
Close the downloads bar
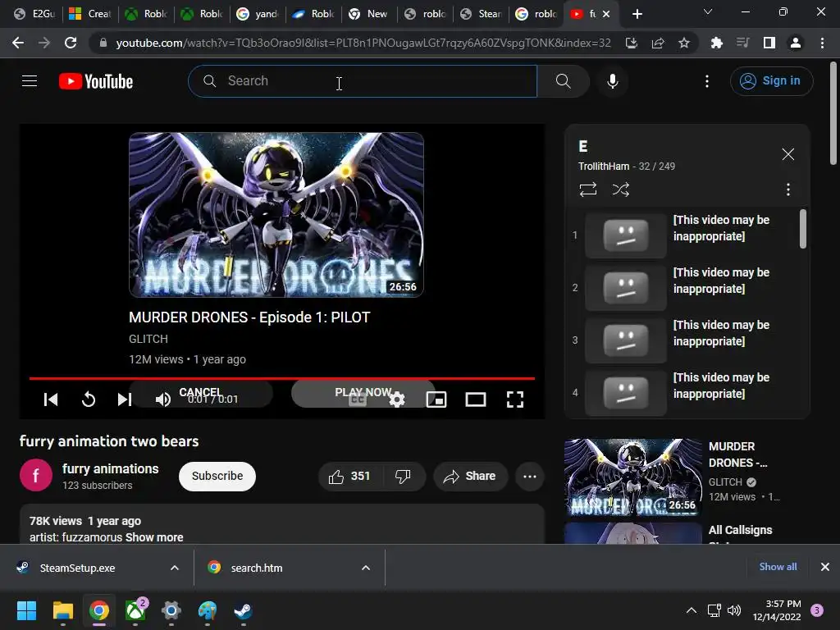[x=825, y=567]
